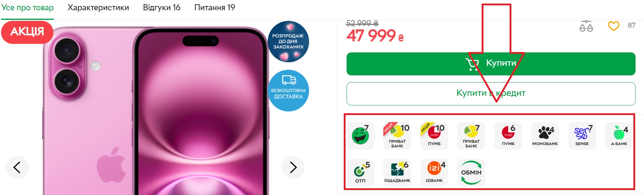Open the Відгуки 16 tab
The image size is (644, 195).
(x=162, y=7)
